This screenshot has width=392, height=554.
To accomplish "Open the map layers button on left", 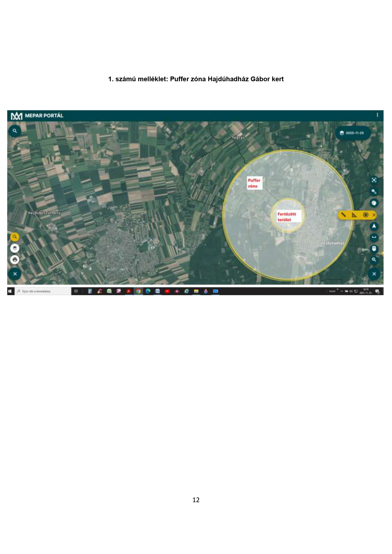I will (x=15, y=248).
